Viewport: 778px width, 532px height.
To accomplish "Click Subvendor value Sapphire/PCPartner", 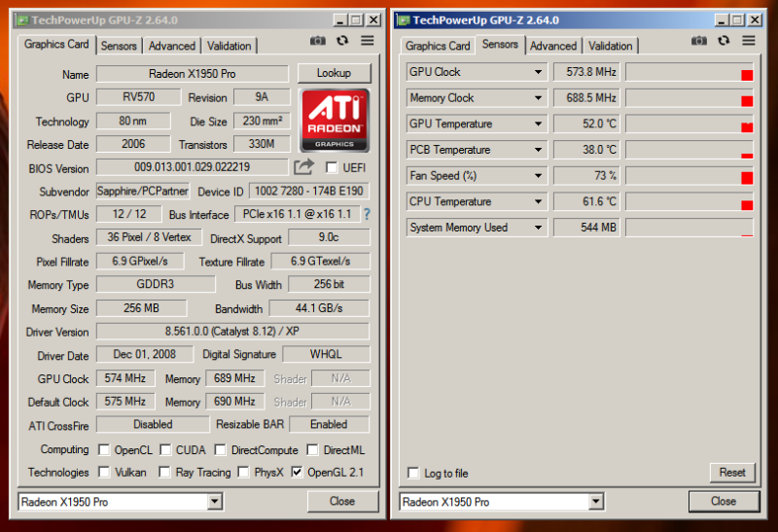I will pos(143,191).
